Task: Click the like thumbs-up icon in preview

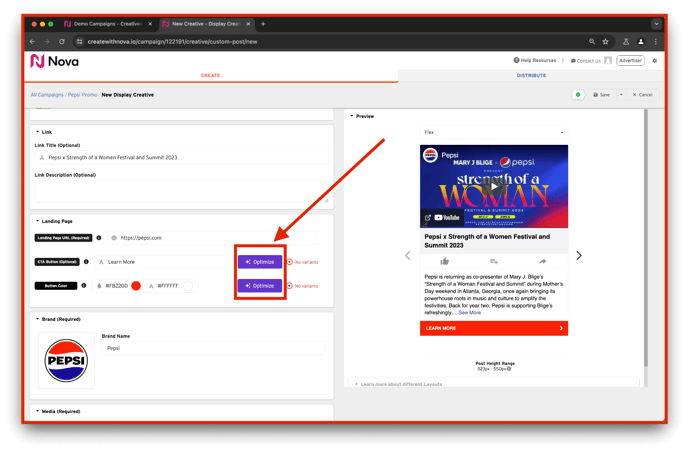Action: tap(445, 261)
